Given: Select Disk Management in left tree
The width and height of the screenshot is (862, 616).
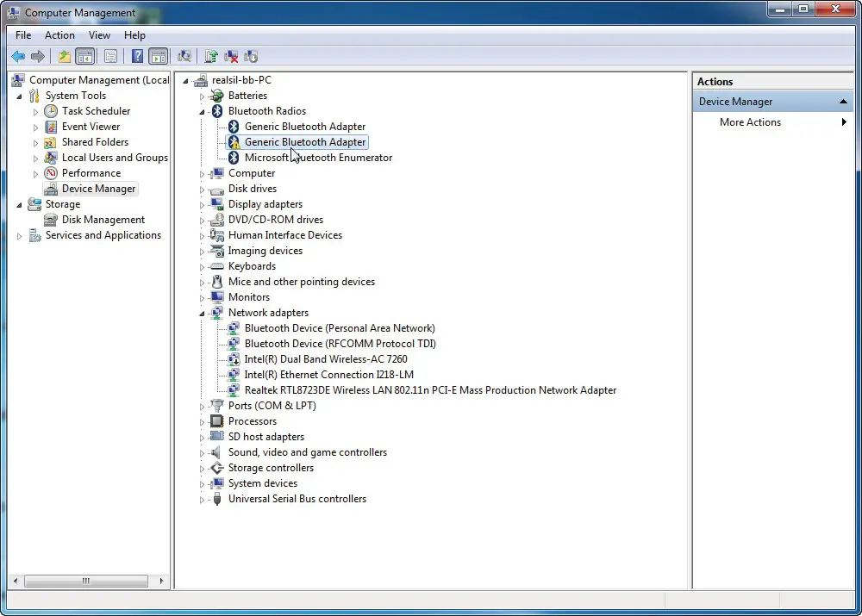Looking at the screenshot, I should click(103, 220).
